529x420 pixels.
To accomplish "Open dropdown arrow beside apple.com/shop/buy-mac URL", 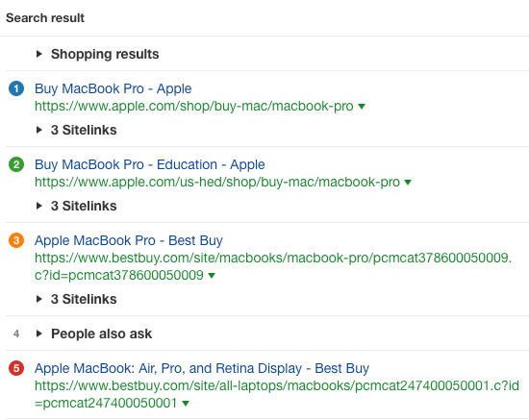I will coord(362,107).
